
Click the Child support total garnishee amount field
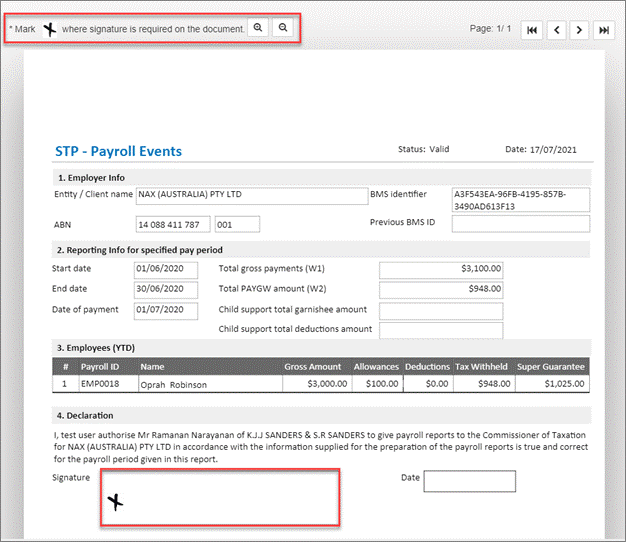tap(441, 311)
